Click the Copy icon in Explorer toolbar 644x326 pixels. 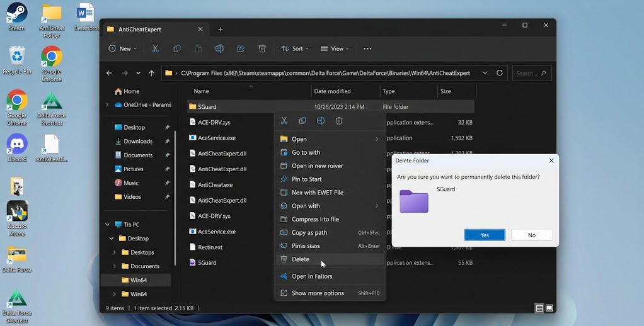[176, 48]
